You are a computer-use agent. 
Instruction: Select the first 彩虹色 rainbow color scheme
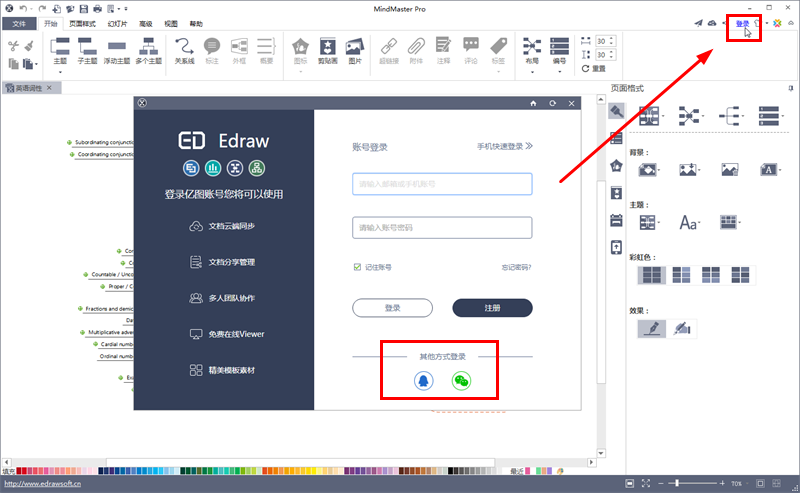651,275
